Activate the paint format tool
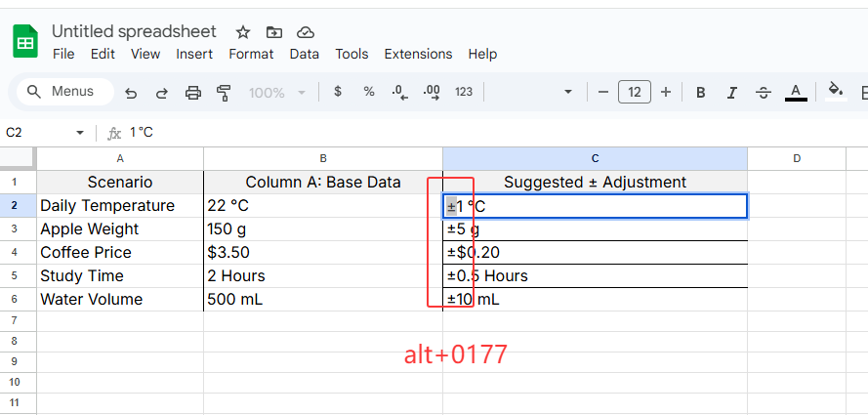Viewport: 868px width, 415px height. (x=224, y=93)
